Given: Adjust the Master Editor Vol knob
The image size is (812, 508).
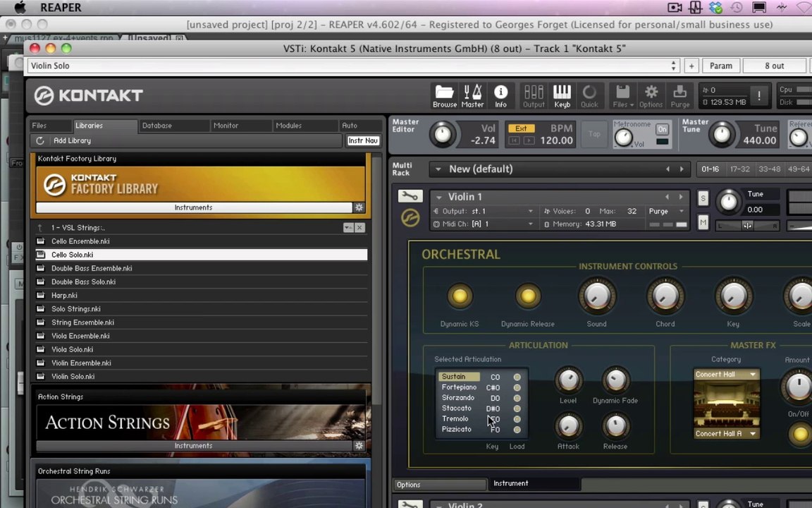Looking at the screenshot, I should click(x=443, y=134).
